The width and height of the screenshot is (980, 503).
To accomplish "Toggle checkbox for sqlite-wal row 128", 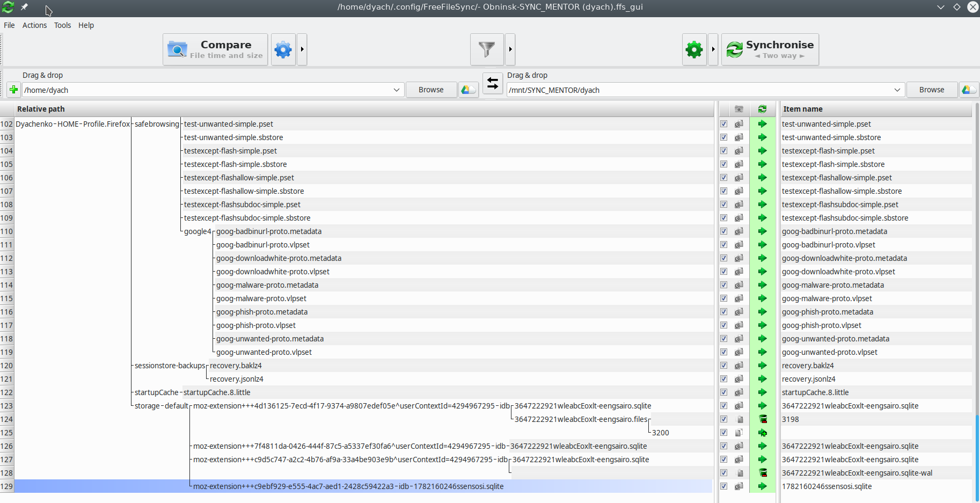I will (723, 473).
